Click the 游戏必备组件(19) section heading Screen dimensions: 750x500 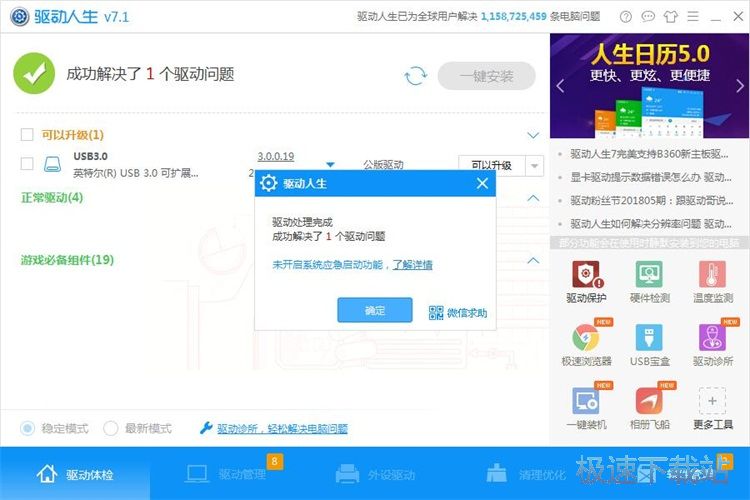(x=67, y=260)
